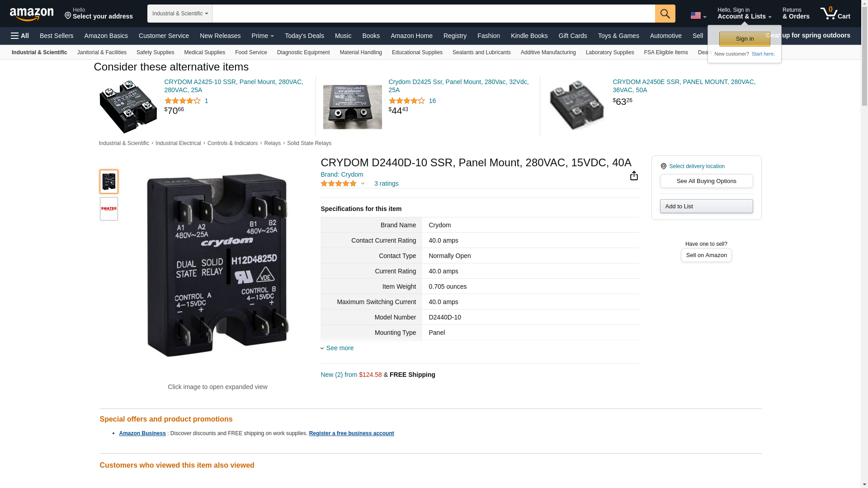The image size is (868, 488).
Task: Click the delivery location pin icon
Action: click(663, 166)
